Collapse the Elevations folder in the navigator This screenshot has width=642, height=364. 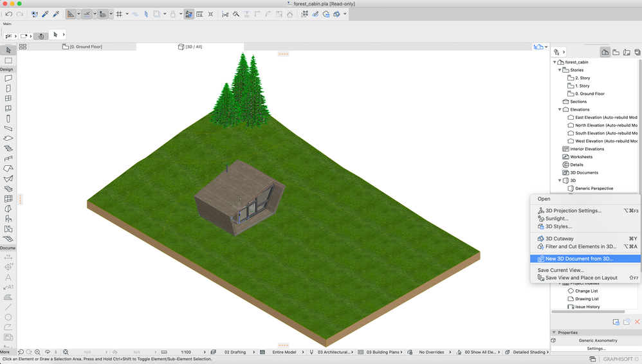pos(560,109)
